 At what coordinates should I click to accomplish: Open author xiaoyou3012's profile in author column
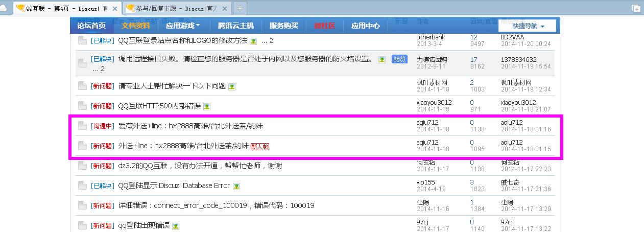(434, 102)
